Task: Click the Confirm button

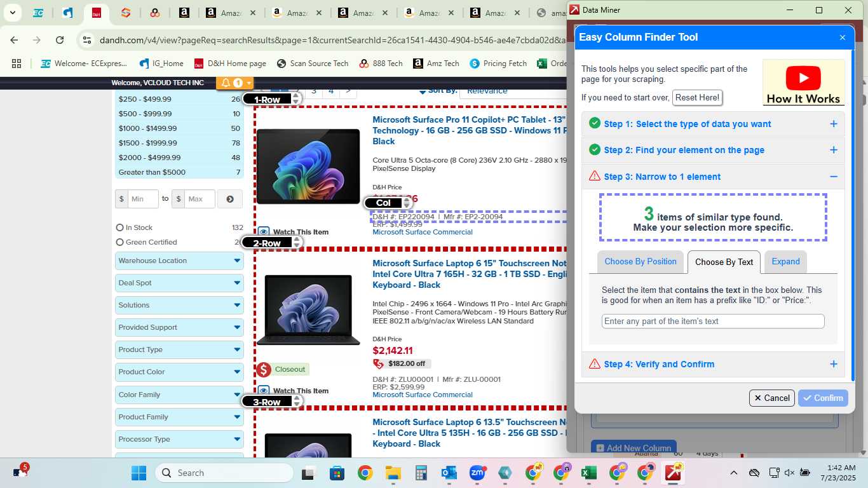Action: [823, 398]
